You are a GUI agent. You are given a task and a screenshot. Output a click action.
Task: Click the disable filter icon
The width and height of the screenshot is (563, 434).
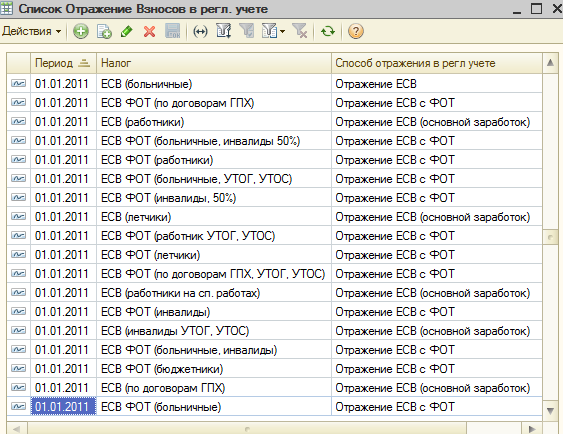299,31
